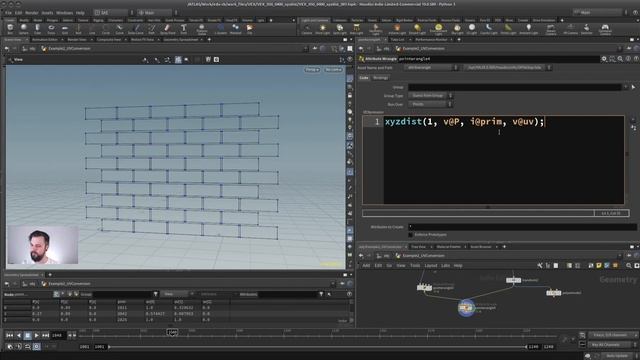Click the Attribute Wrangle node type icon

click(361, 59)
